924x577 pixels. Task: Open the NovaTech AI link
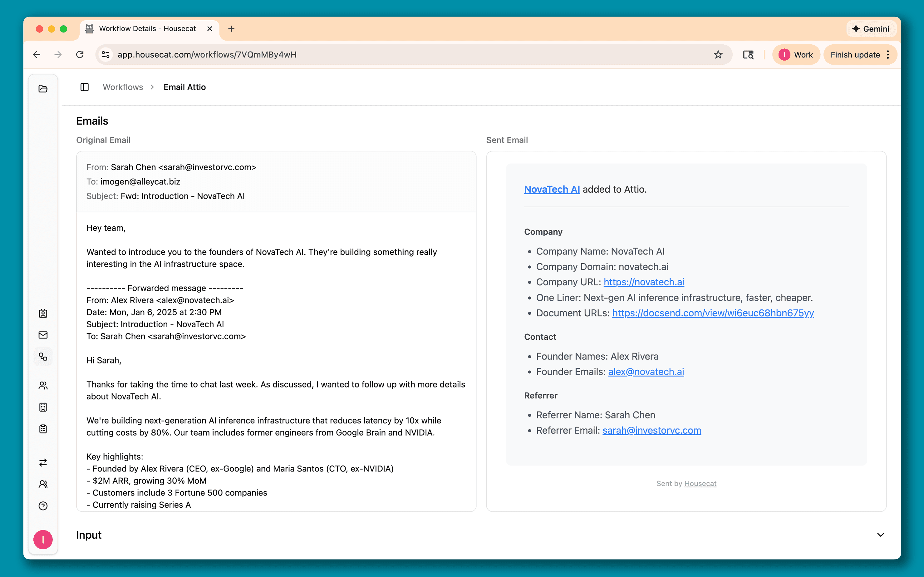tap(552, 189)
